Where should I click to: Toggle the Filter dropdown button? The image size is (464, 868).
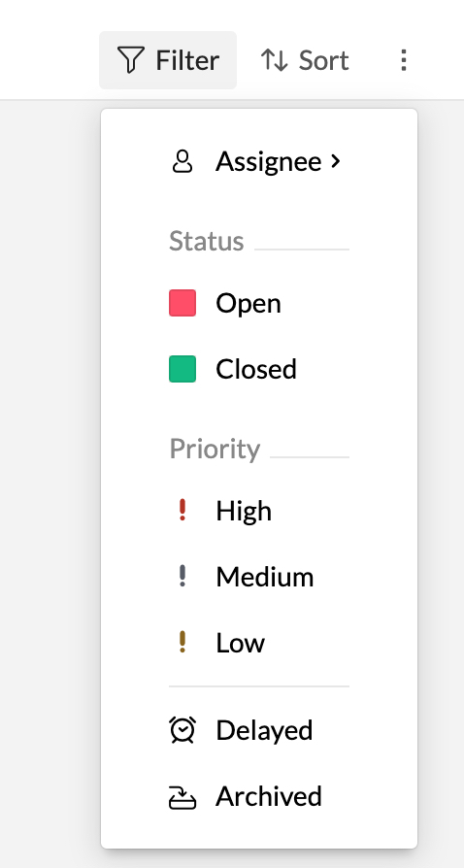coord(168,60)
